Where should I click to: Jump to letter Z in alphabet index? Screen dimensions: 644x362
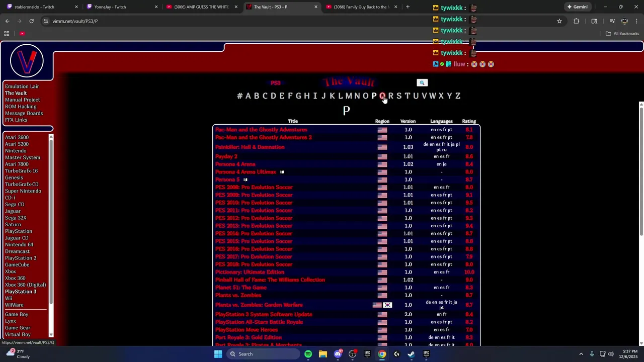click(x=458, y=96)
